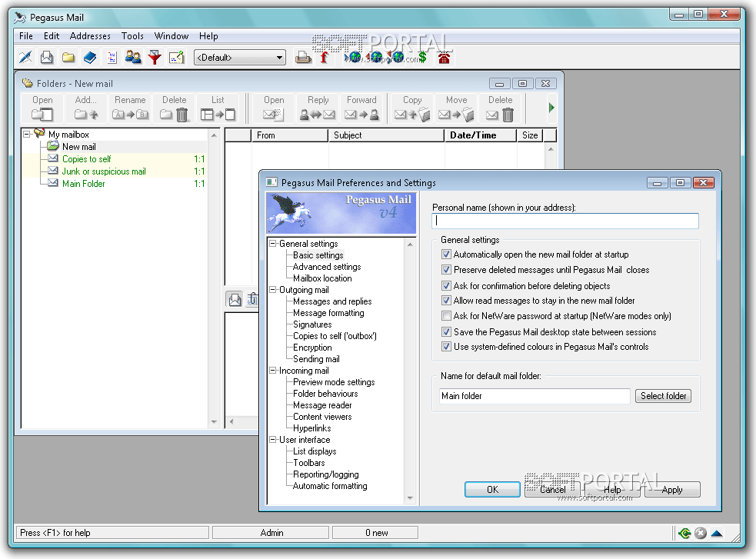Click the two-people user lookup icon
The image size is (756, 559).
(x=133, y=58)
